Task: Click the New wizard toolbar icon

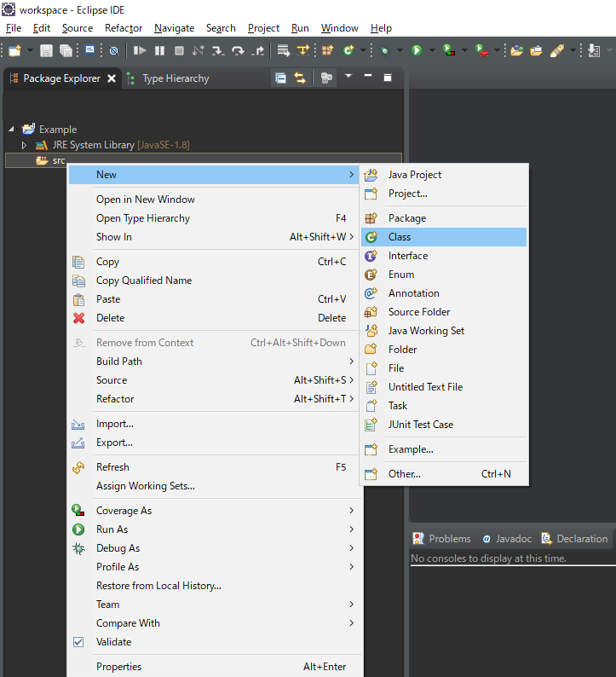Action: click(x=14, y=50)
